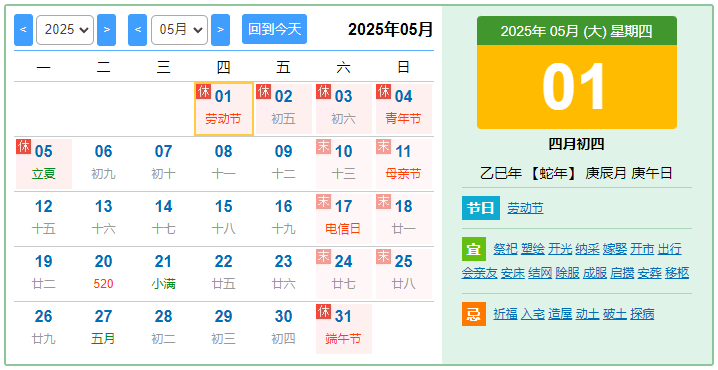Screen dimensions: 718x370
Task: Open the 入宅 link
Action: [533, 314]
